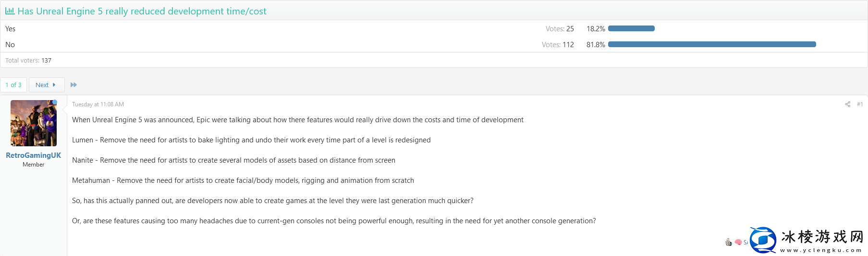Click the thumbs-up reaction emoji
The width and height of the screenshot is (868, 256).
click(x=729, y=242)
